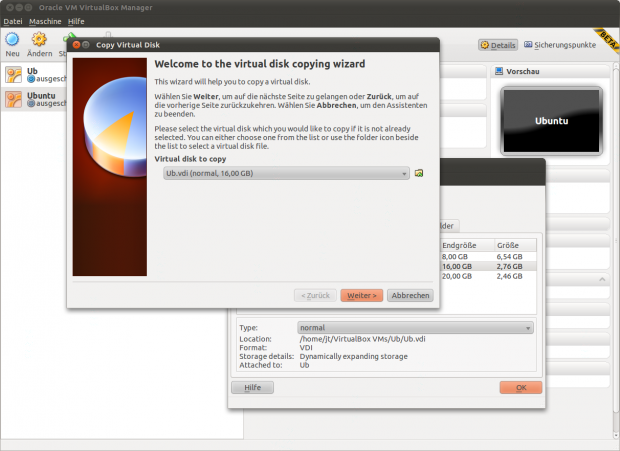Select the 20,00 GB disk row
Screen dimensions: 620x451
[x=488, y=276]
